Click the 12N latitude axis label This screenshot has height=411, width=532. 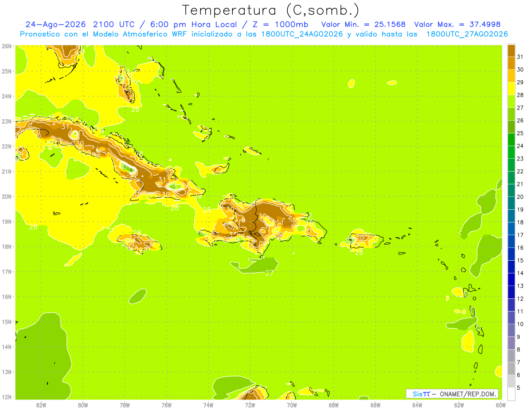click(7, 397)
